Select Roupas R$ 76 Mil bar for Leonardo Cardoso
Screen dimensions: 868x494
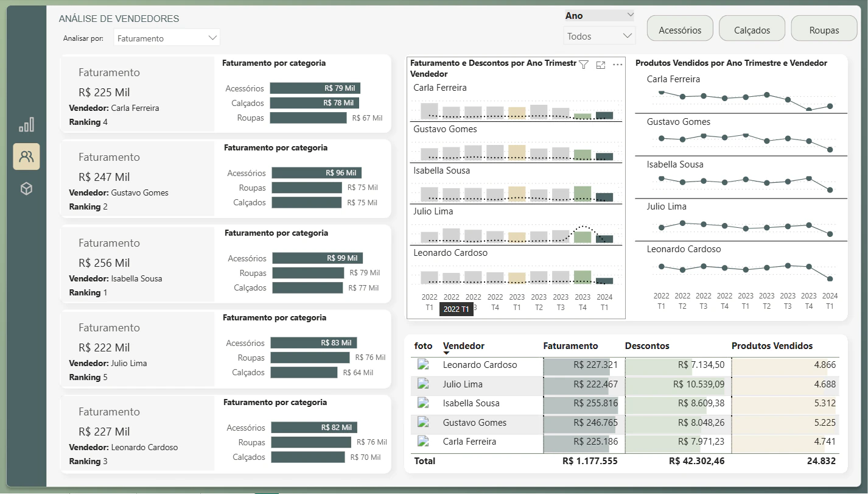(x=312, y=442)
